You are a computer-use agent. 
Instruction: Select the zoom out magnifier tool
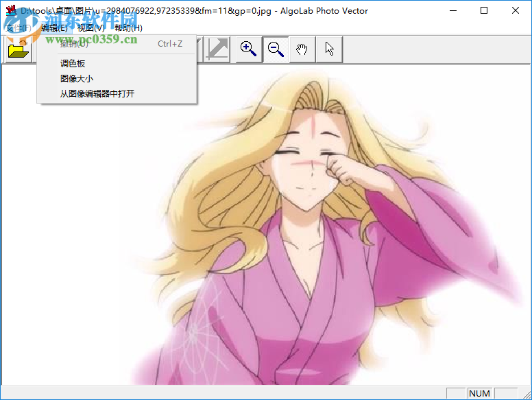[276, 49]
